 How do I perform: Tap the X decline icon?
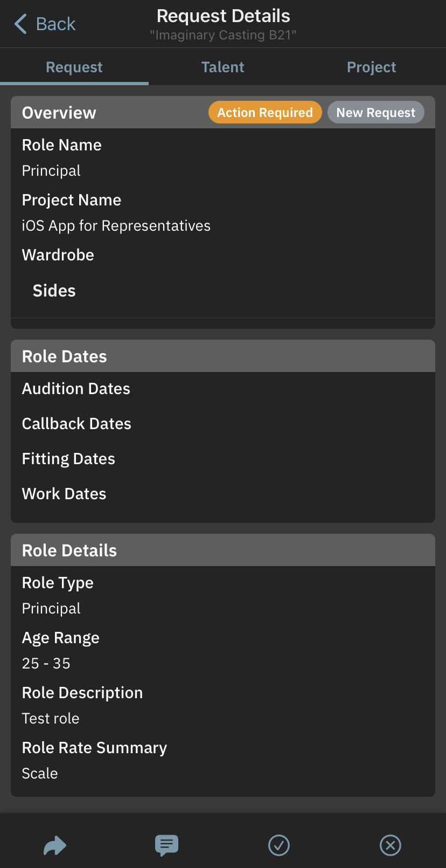coord(391,845)
